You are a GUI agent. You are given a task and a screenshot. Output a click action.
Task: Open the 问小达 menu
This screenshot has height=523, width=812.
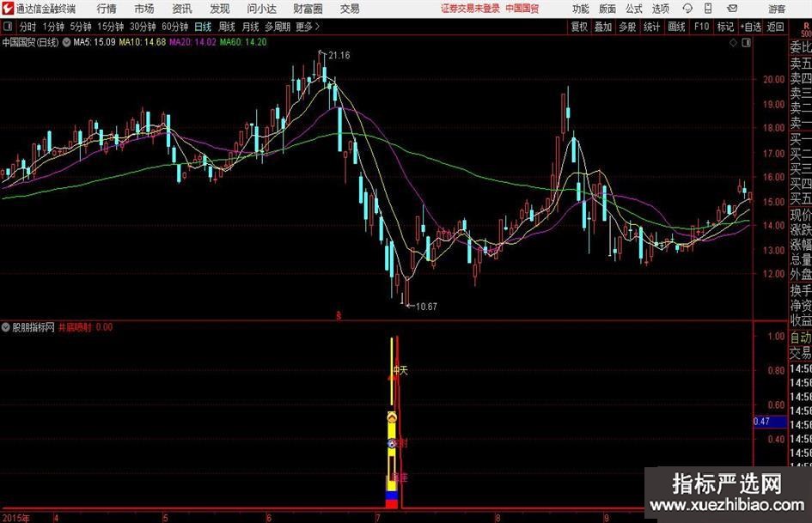coord(261,9)
